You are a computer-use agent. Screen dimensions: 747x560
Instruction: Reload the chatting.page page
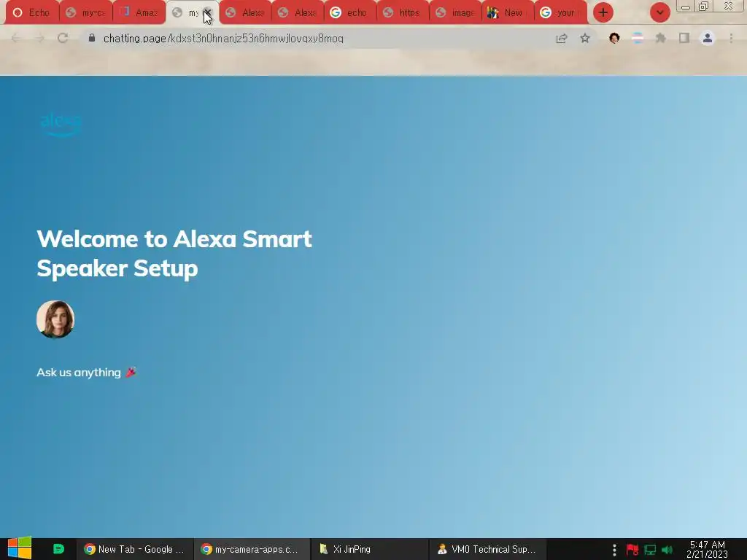click(x=63, y=39)
